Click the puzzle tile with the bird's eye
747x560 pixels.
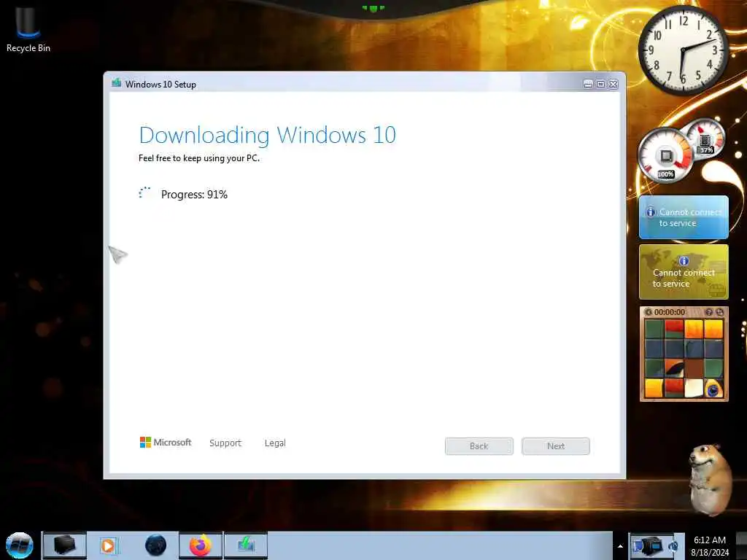713,388
